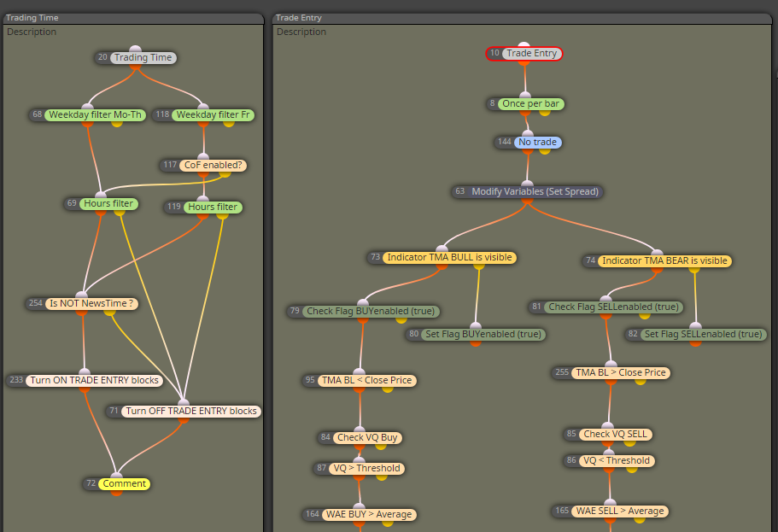
Task: Click yellow output connector of TMA BL > Close Price
Action: click(641, 382)
